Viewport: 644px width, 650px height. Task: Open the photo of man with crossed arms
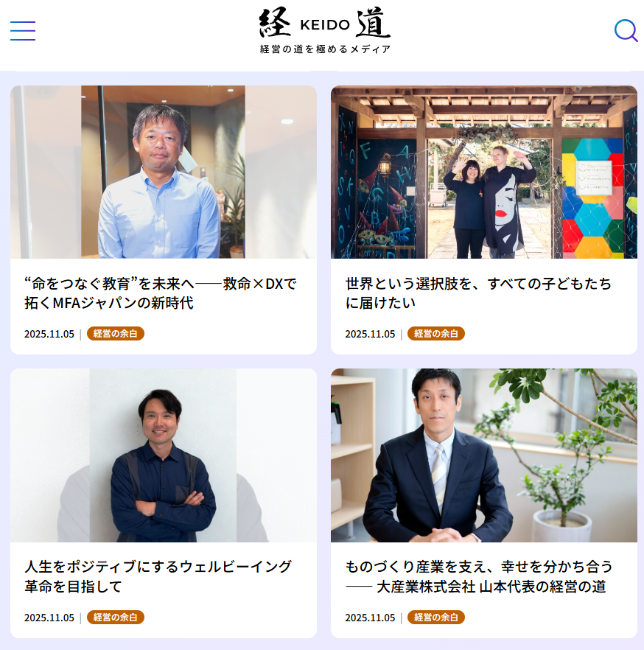pyautogui.click(x=164, y=455)
